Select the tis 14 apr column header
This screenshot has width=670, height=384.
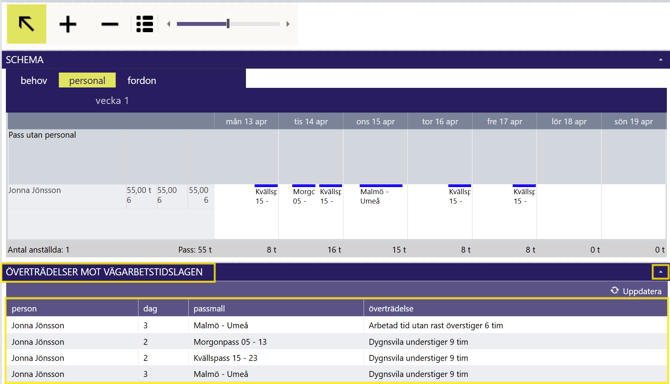(x=311, y=122)
